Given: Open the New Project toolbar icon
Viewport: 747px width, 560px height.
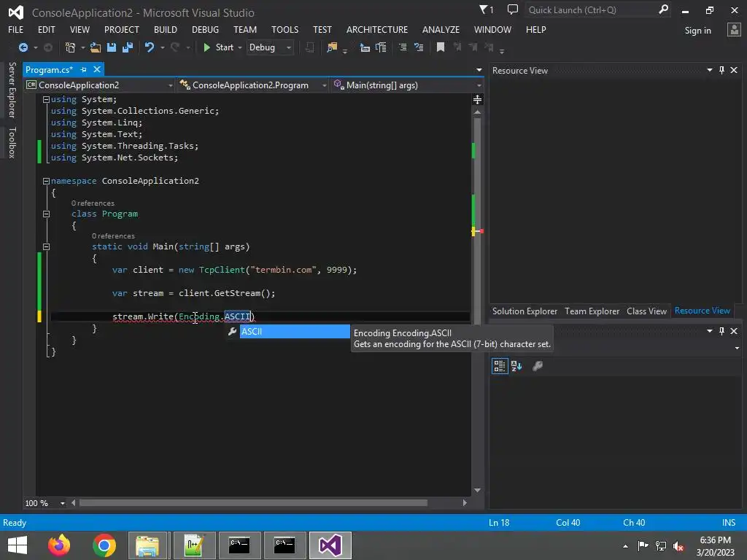Looking at the screenshot, I should point(71,47).
